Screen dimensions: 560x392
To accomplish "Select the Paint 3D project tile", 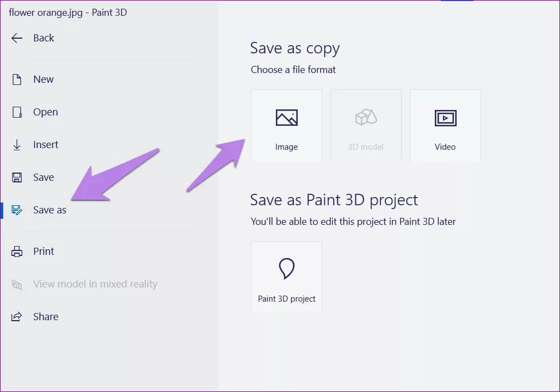I will 286,277.
